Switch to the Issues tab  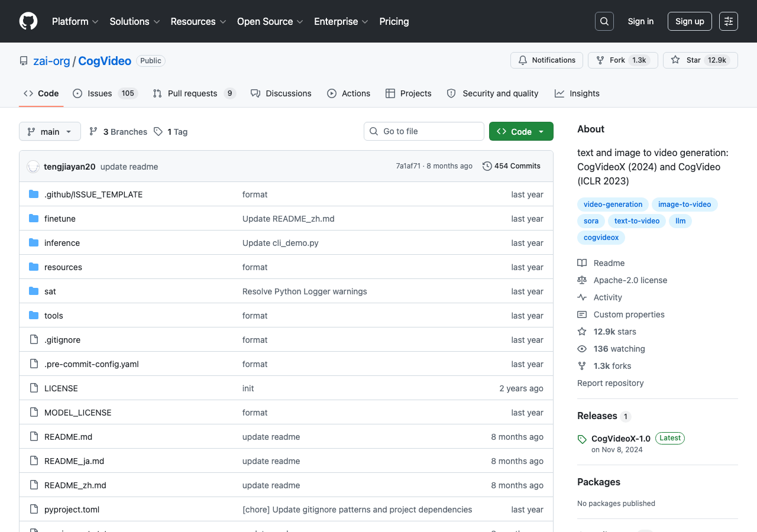point(105,93)
